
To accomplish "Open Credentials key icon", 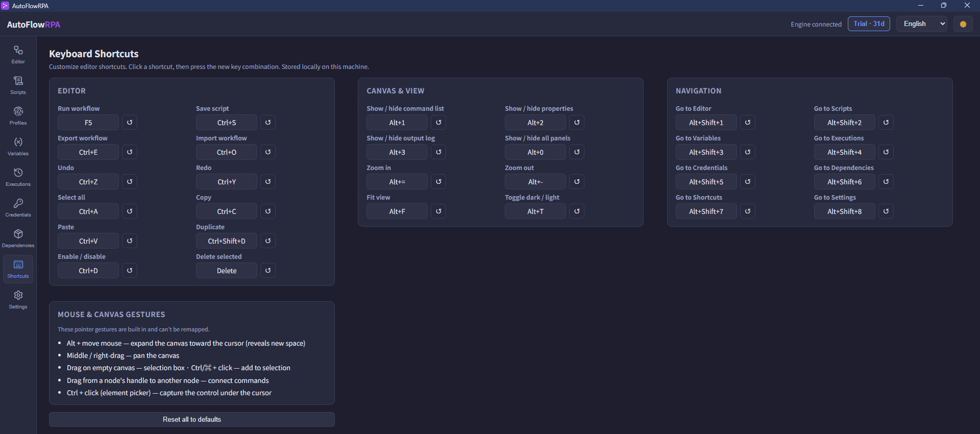I will coord(18,208).
